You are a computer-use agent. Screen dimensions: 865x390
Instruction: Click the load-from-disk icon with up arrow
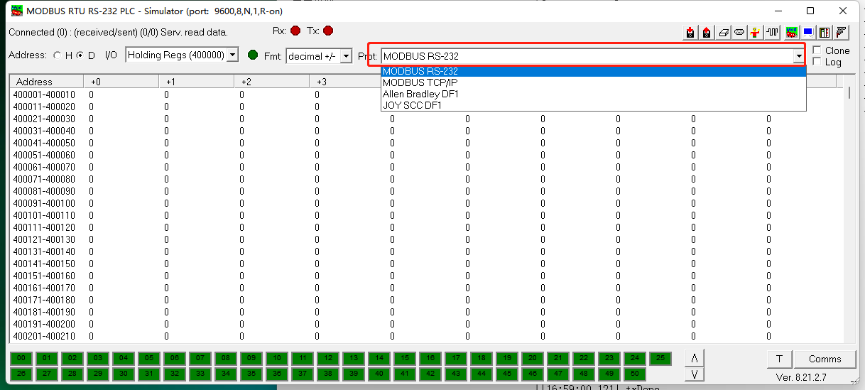707,33
